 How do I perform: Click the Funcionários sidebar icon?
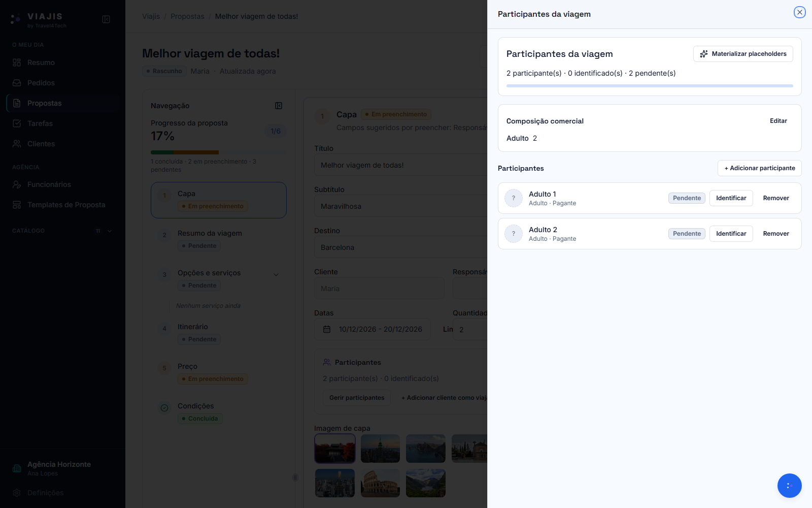click(x=17, y=184)
